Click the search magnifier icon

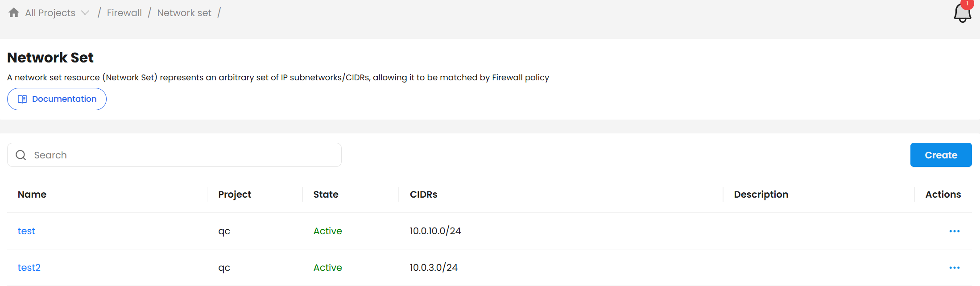[21, 155]
